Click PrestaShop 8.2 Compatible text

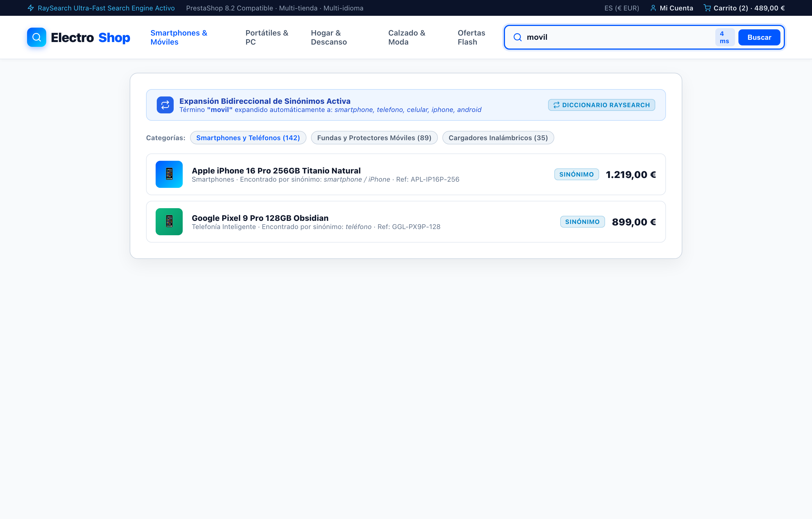click(275, 8)
